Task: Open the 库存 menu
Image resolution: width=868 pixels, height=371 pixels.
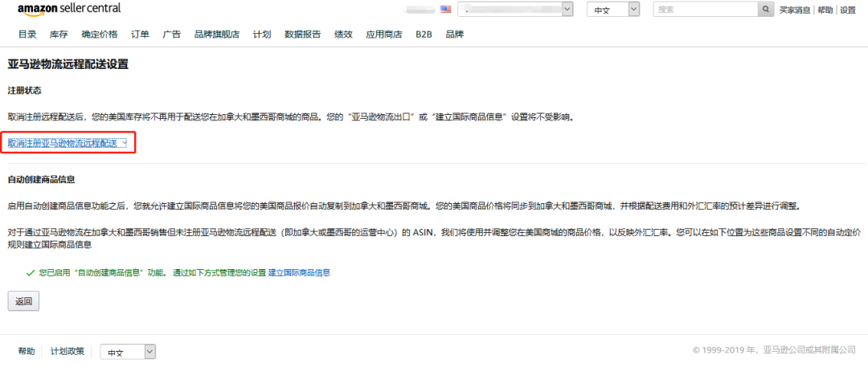Action: point(59,35)
